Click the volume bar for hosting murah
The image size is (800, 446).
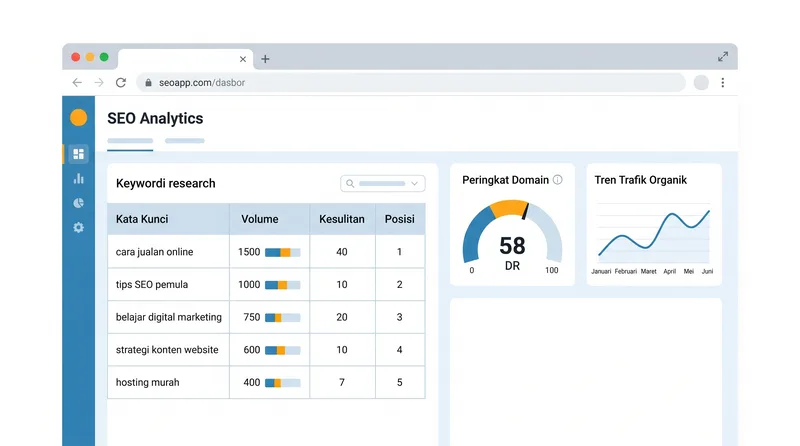point(283,383)
